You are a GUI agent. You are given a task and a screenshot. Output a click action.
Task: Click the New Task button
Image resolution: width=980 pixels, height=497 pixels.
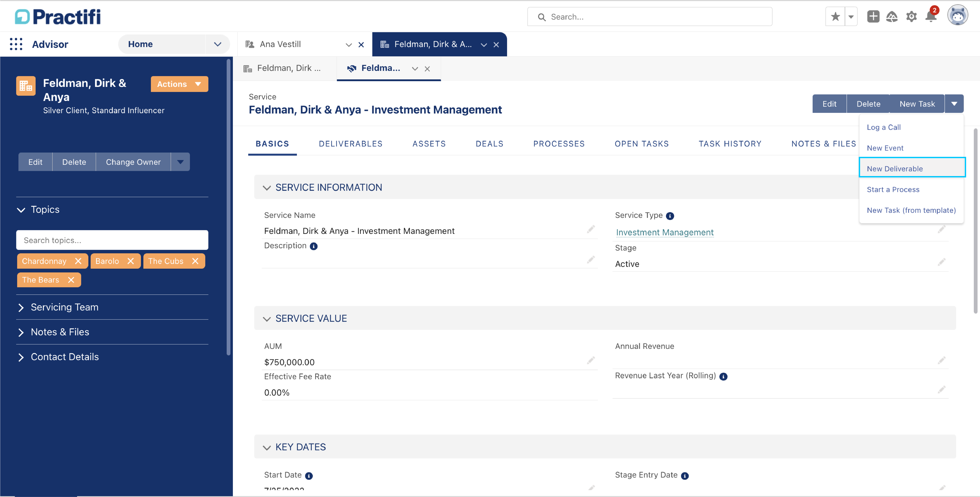(x=917, y=104)
